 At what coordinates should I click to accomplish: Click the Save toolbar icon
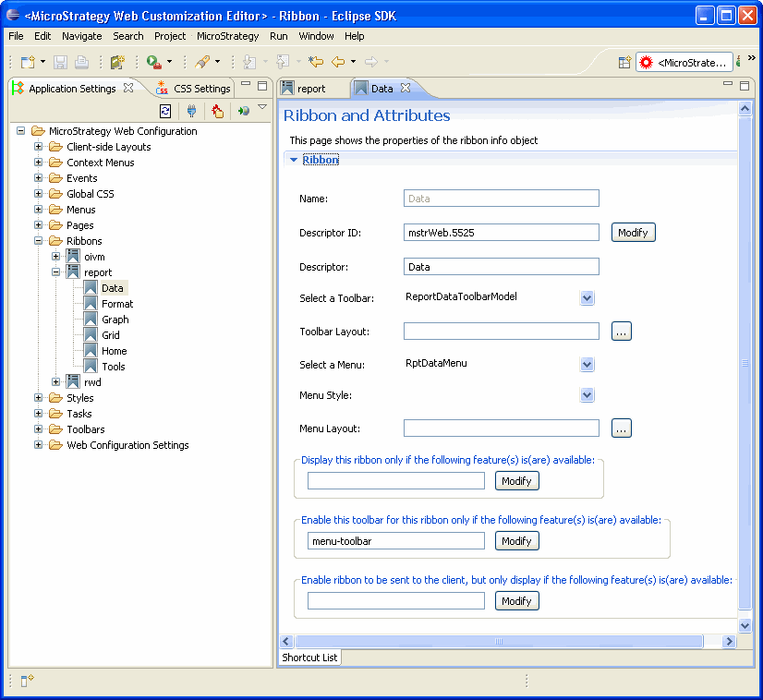[60, 62]
